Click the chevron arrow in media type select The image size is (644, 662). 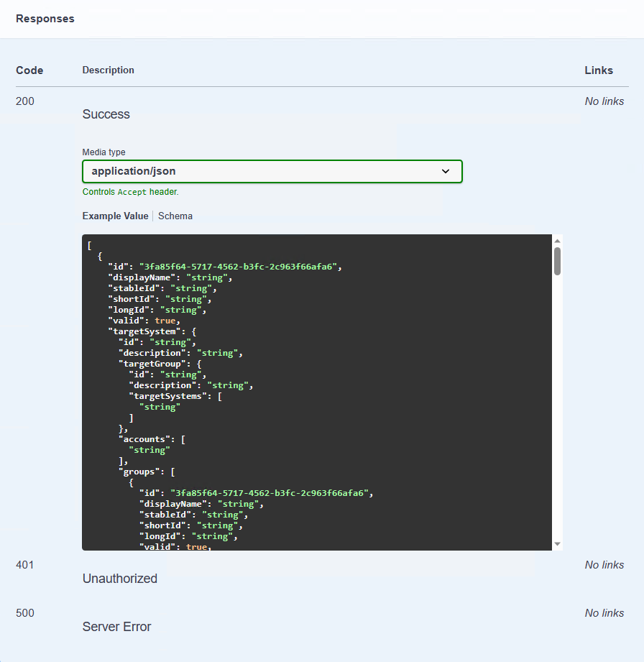[x=446, y=171]
